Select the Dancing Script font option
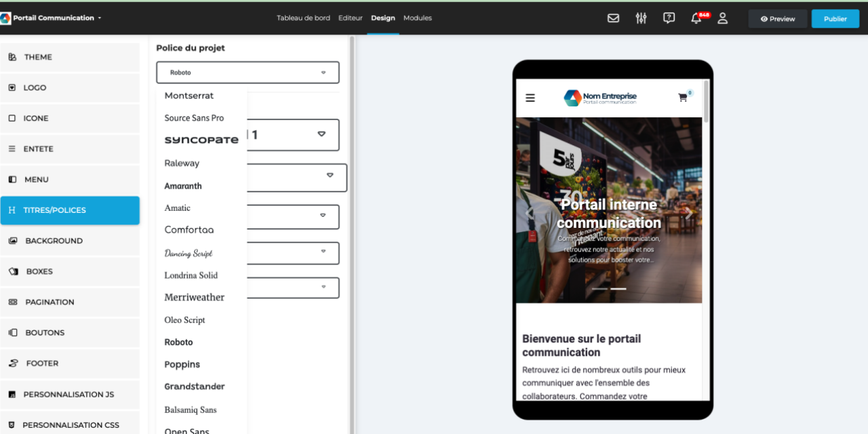 click(188, 252)
